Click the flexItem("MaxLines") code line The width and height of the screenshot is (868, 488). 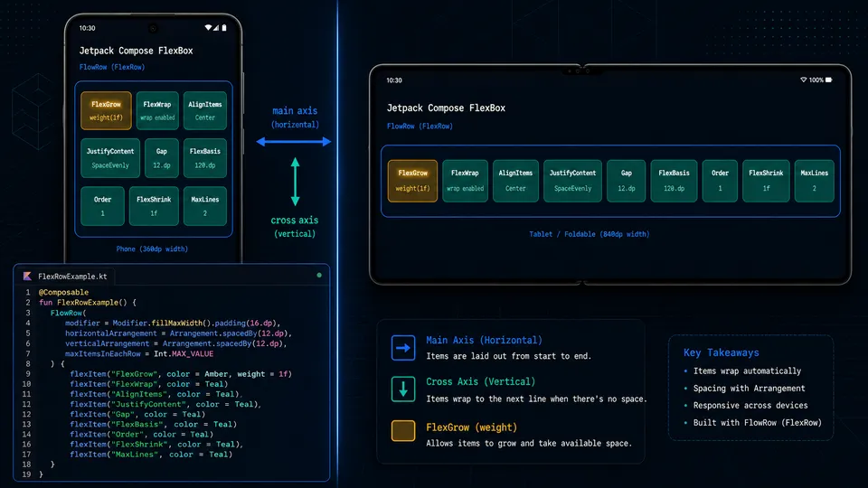[x=151, y=455]
